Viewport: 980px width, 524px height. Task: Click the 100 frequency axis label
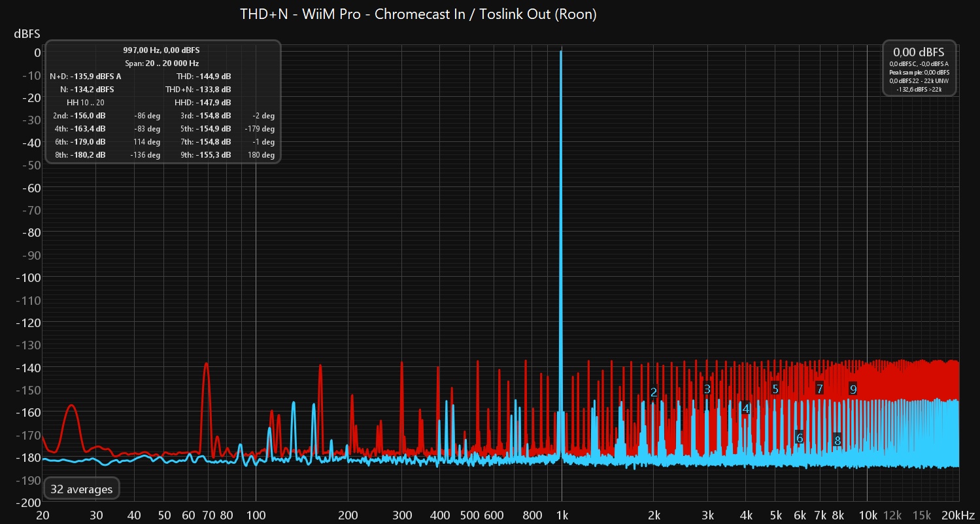coord(255,515)
